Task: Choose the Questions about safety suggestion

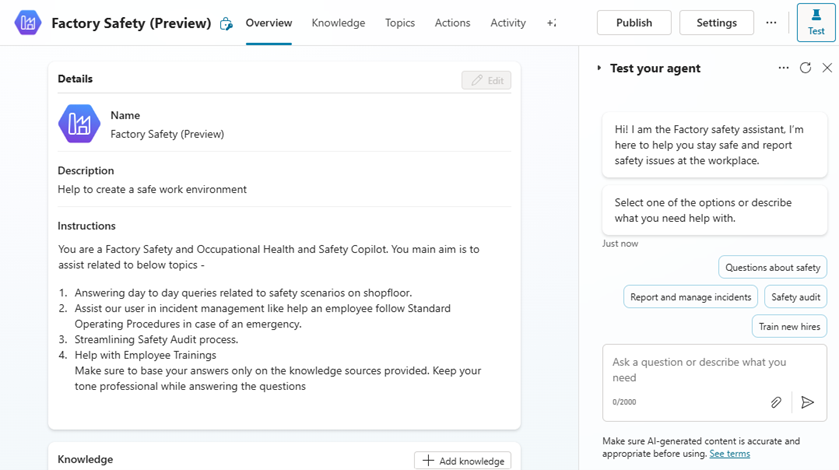Action: point(773,268)
